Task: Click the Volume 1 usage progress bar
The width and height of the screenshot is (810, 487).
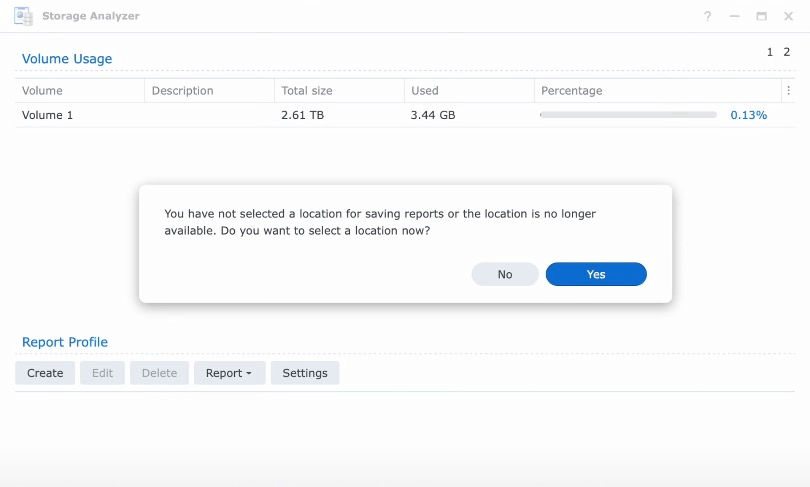Action: (628, 115)
